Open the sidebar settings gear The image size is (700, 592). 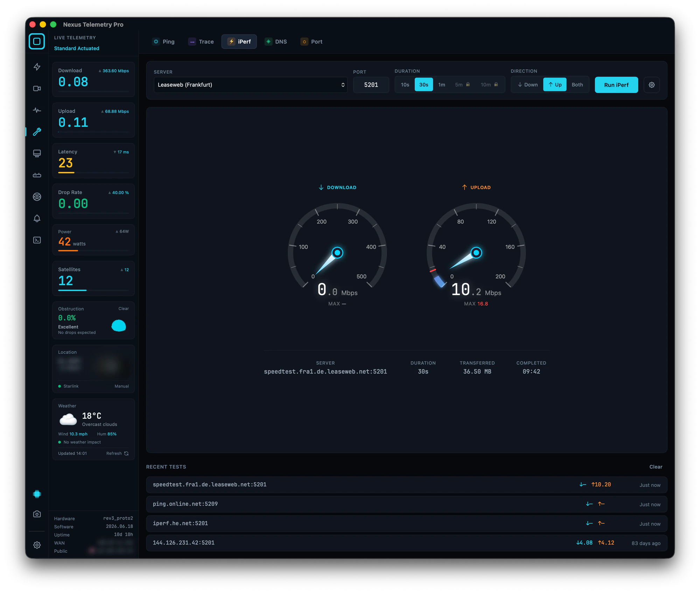click(37, 545)
